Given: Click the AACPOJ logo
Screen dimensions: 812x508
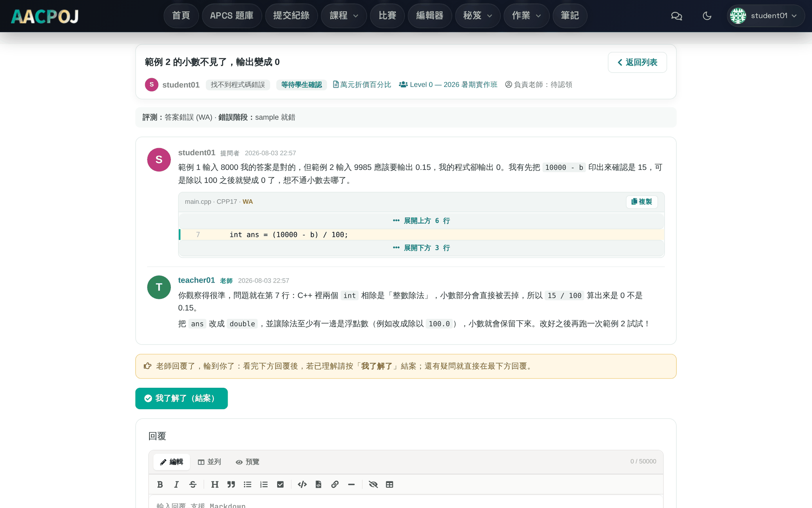Looking at the screenshot, I should tap(45, 16).
